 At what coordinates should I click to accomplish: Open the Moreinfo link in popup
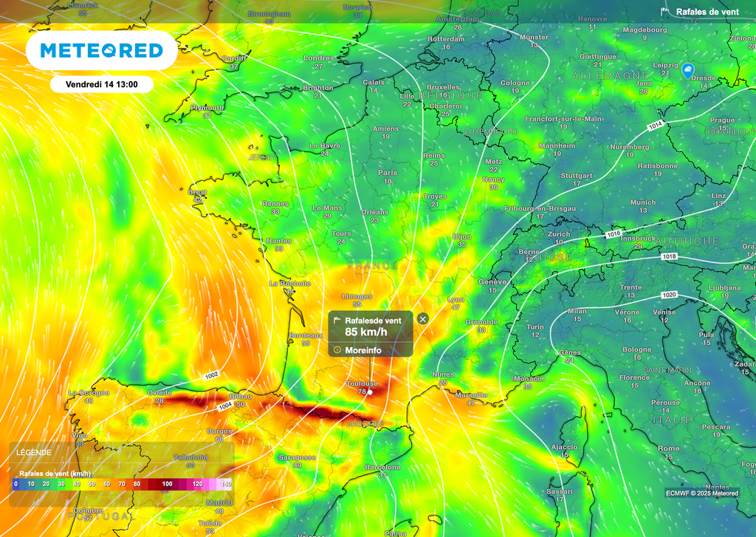coord(363,350)
